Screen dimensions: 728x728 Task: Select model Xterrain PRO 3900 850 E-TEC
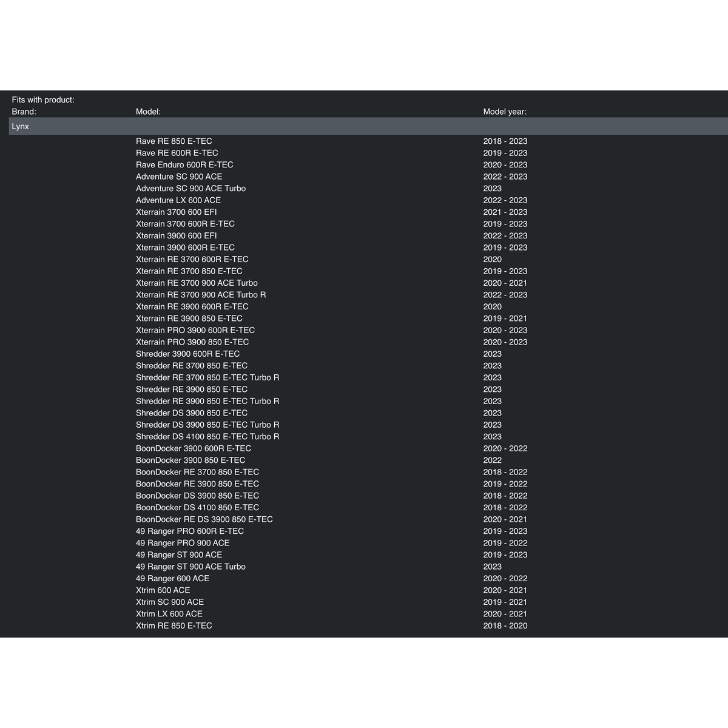click(x=192, y=342)
